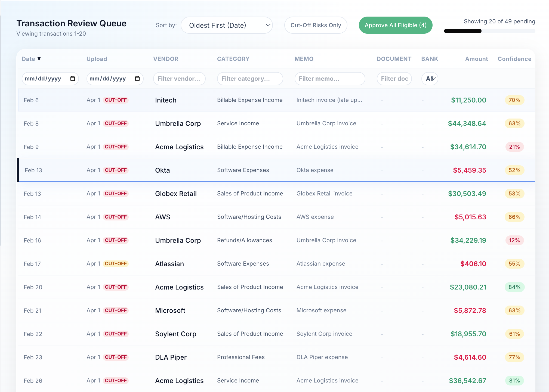Click 12% confidence badge
This screenshot has width=549, height=392.
click(514, 240)
